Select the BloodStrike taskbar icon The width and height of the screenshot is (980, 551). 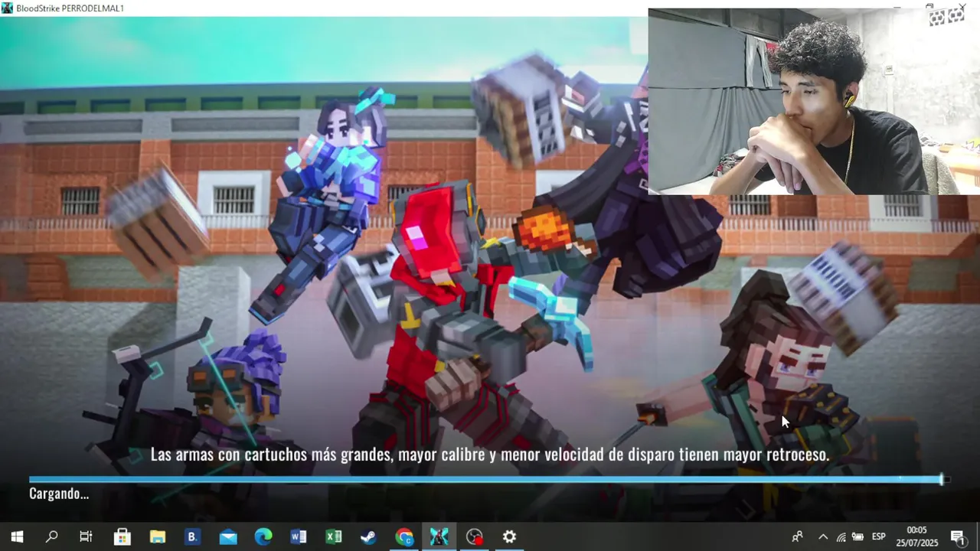[x=439, y=537]
